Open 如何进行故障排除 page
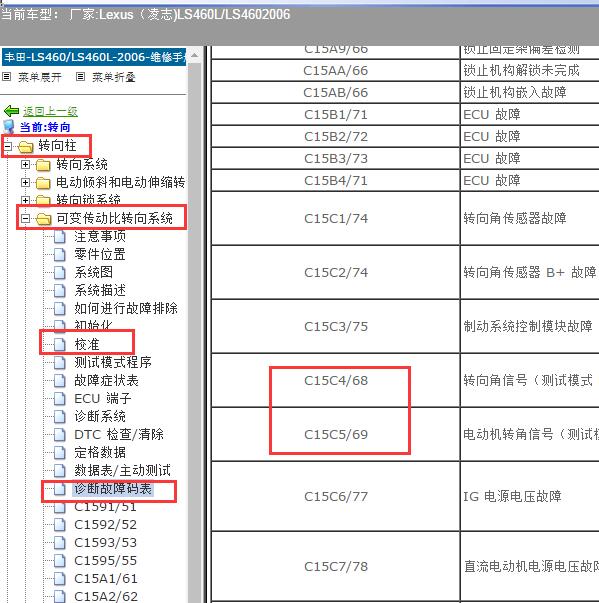This screenshot has height=603, width=599. [126, 308]
